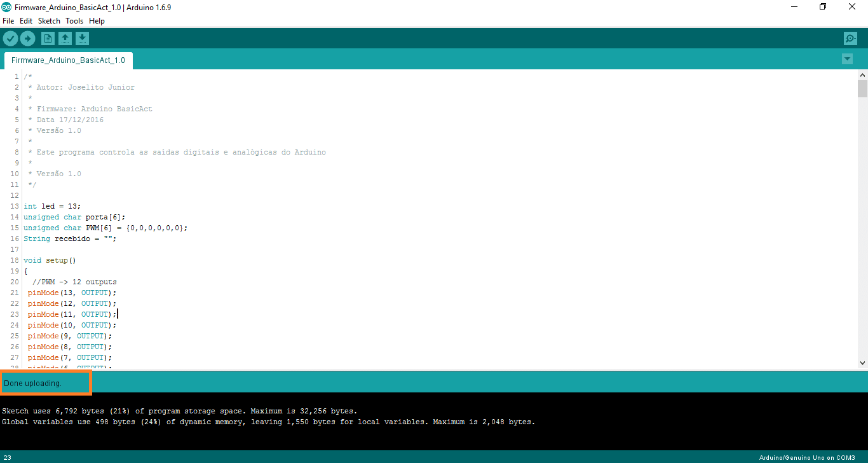Viewport: 868px width, 463px height.
Task: Place cursor on the 'void setup()' line
Action: pos(50,260)
